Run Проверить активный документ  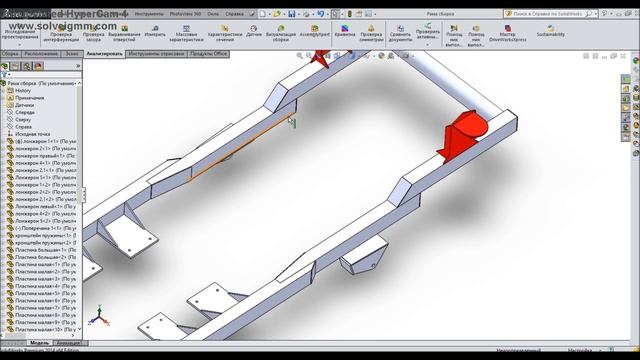click(x=427, y=31)
